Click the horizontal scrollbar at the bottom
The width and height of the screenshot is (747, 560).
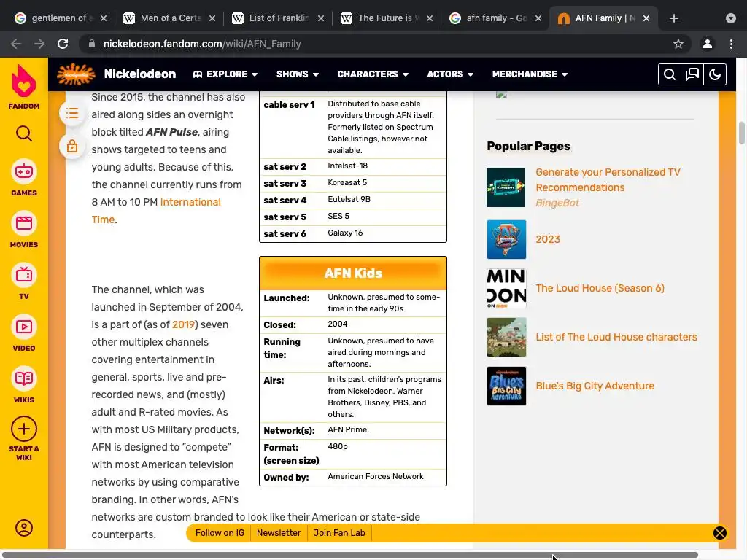click(x=350, y=555)
